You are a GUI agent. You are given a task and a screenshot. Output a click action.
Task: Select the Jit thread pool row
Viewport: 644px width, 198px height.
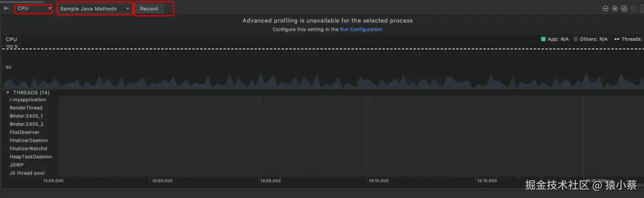[27, 173]
